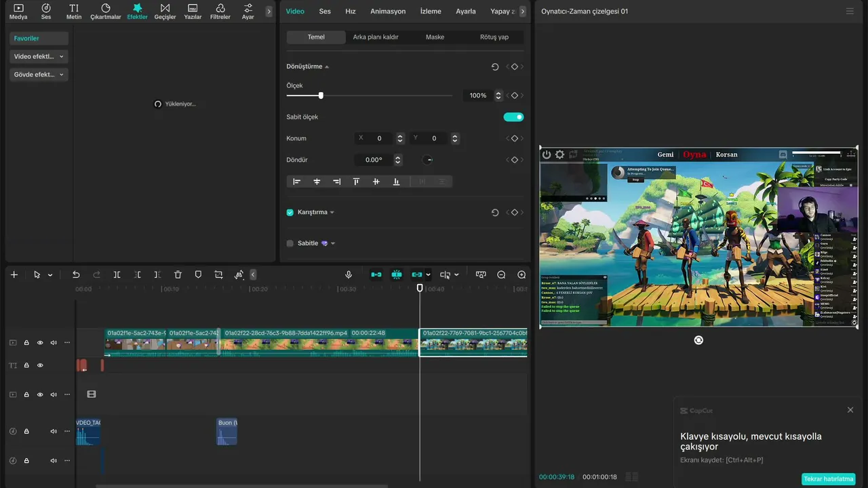
Task: Show more media tabs with the arrow
Action: 269,12
